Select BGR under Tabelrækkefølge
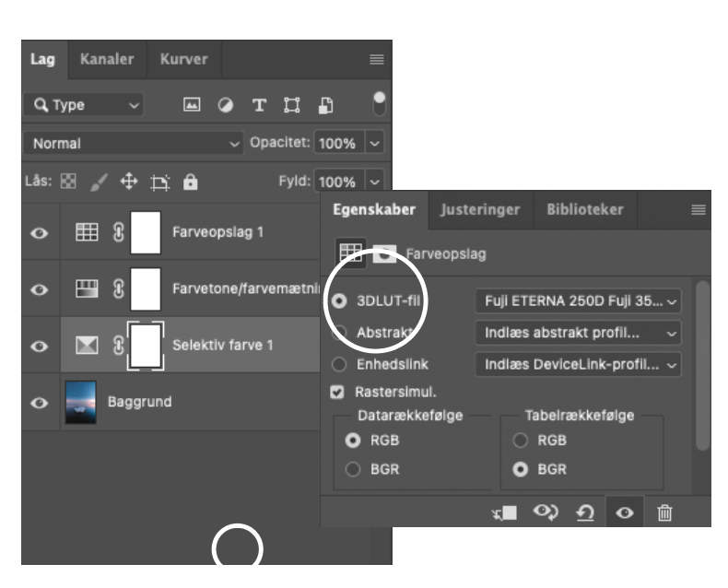The image size is (728, 588). pos(520,469)
